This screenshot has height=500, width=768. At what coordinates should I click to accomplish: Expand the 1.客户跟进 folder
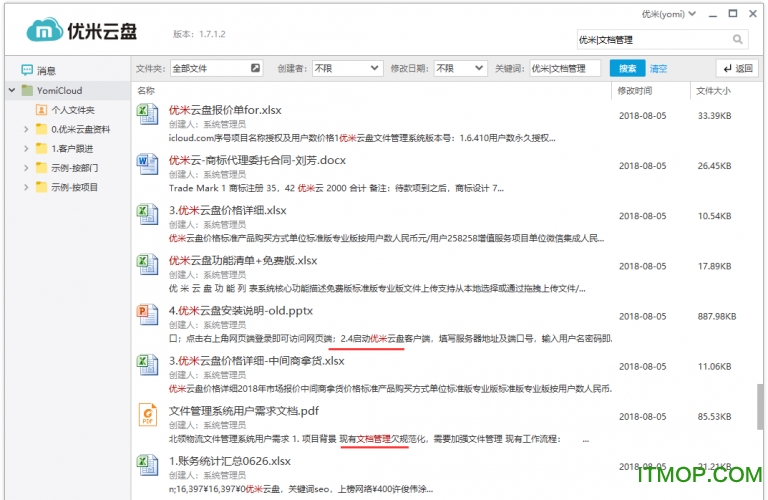click(x=26, y=148)
